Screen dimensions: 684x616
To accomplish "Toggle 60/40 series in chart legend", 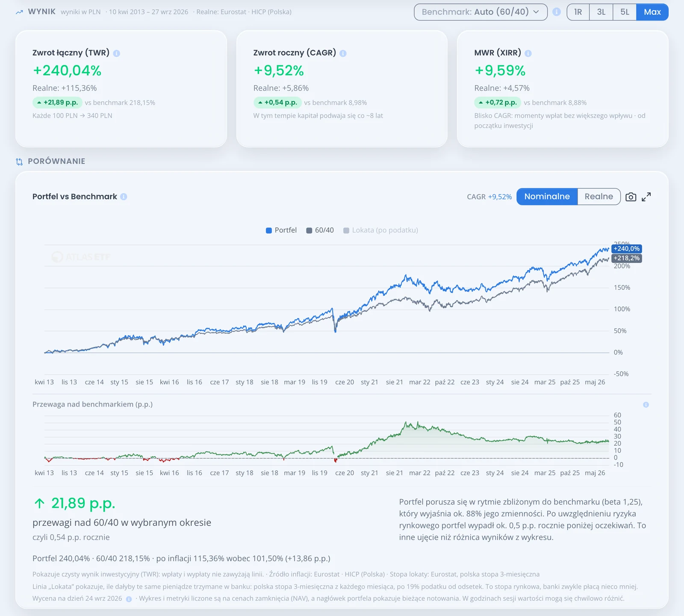I will point(320,230).
